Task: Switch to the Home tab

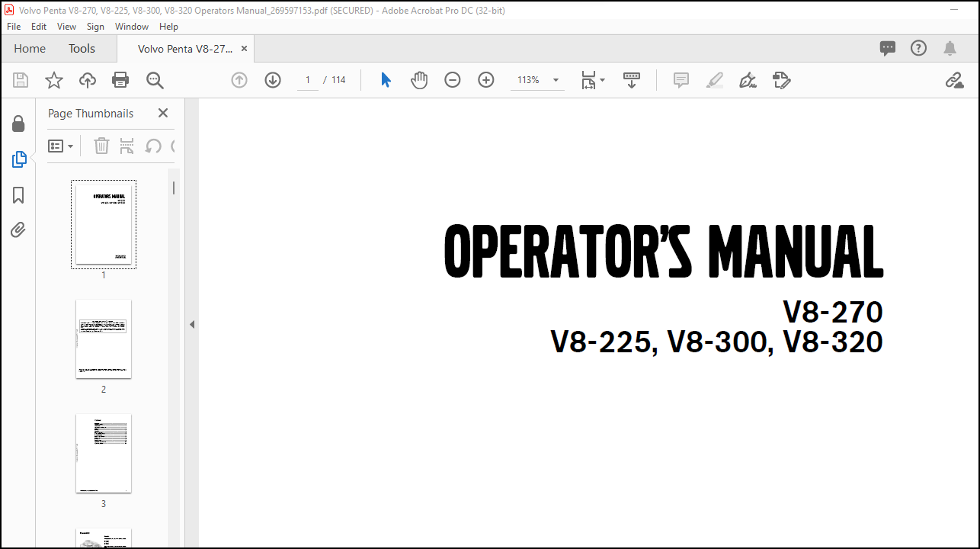Action: (x=30, y=49)
